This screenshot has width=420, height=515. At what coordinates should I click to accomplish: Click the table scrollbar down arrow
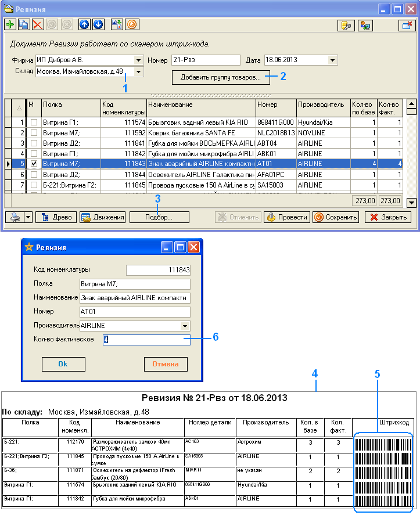click(411, 203)
